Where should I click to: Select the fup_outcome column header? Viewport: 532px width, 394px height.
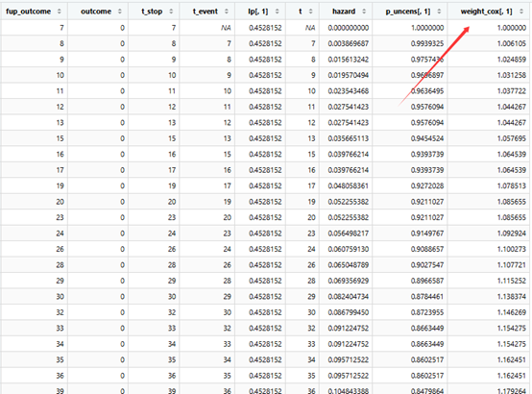[29, 12]
